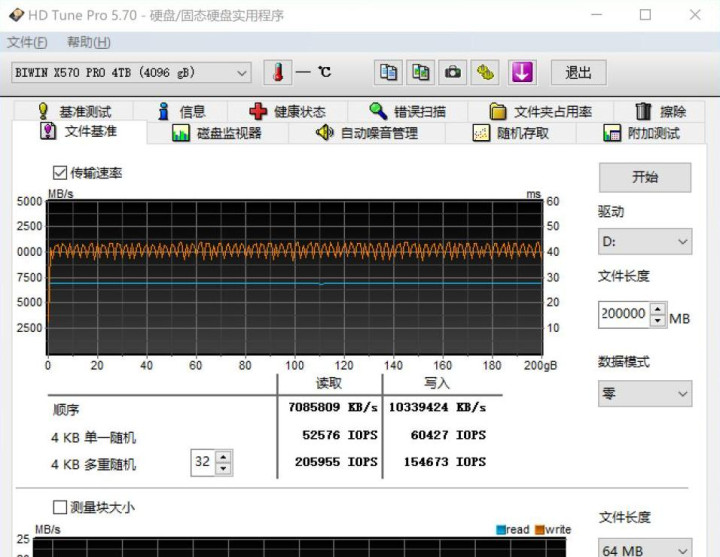Open the 文件(F) menu
The width and height of the screenshot is (720, 557).
[x=27, y=42]
